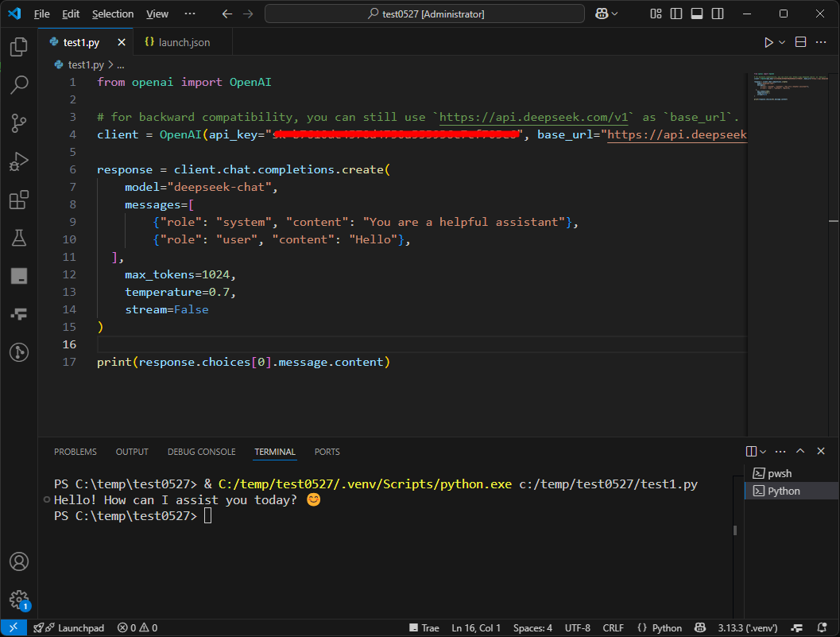The image size is (840, 637).
Task: Split the terminal with split icon
Action: (751, 452)
